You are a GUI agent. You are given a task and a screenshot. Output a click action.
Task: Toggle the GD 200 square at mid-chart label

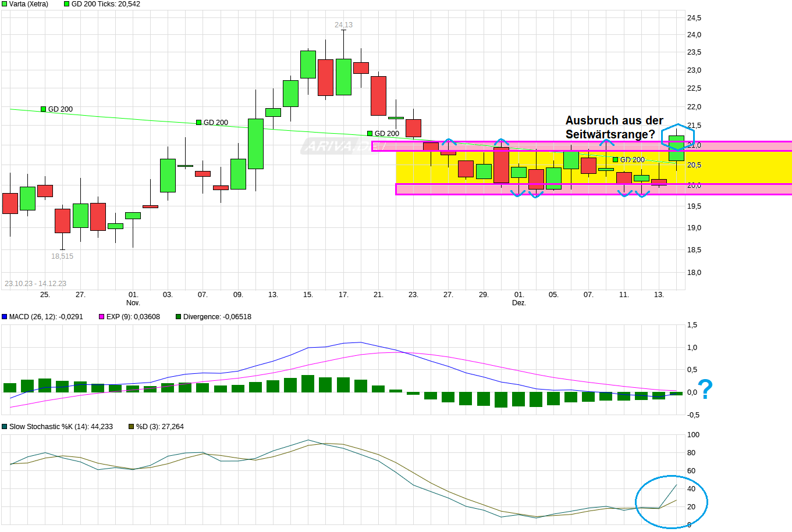[x=370, y=133]
